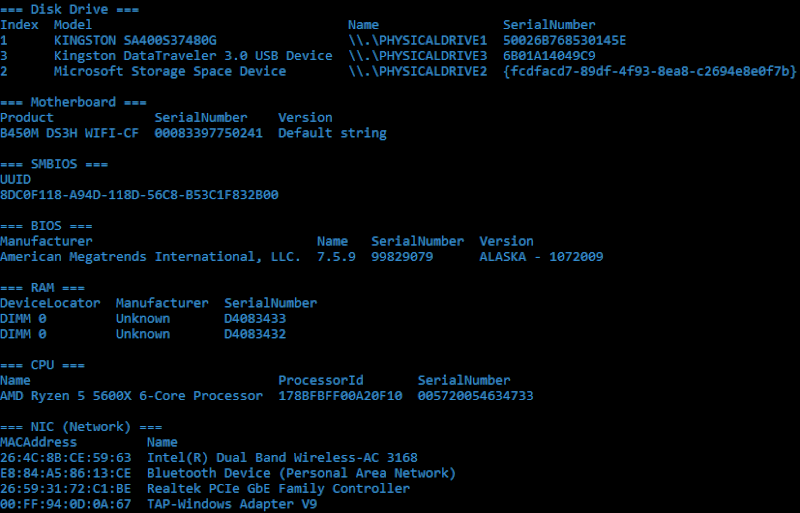800x513 pixels.
Task: Click the Microsoft Storage Space Device entry
Action: click(170, 72)
